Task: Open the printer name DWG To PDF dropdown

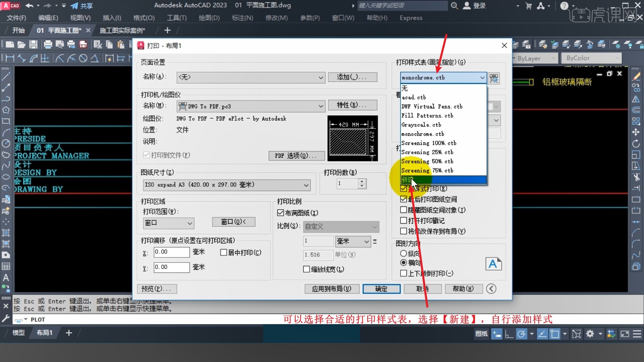Action: click(x=251, y=106)
